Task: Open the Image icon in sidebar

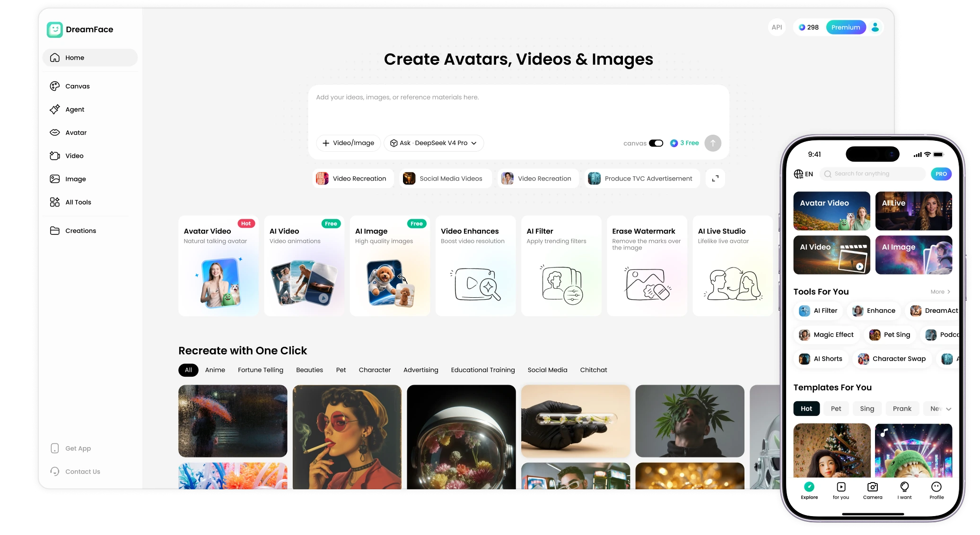Action: (x=55, y=179)
